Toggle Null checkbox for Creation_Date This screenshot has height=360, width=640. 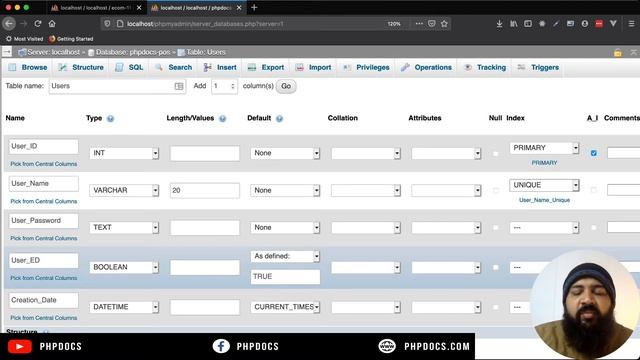[496, 307]
